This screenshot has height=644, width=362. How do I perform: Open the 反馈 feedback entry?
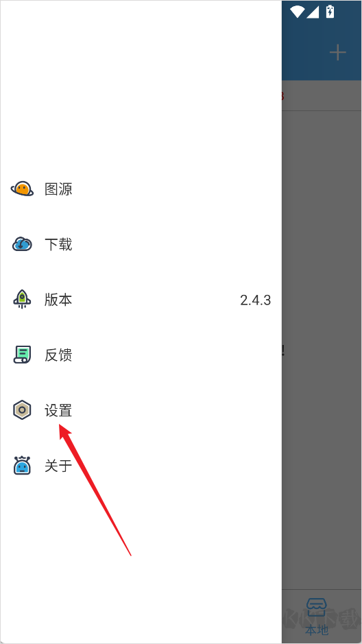(141, 355)
